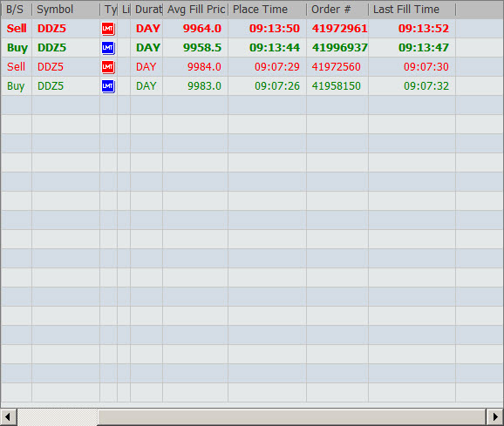Click the scrollbar right arrow button
Viewport: 504px width, 426px height.
coord(494,417)
